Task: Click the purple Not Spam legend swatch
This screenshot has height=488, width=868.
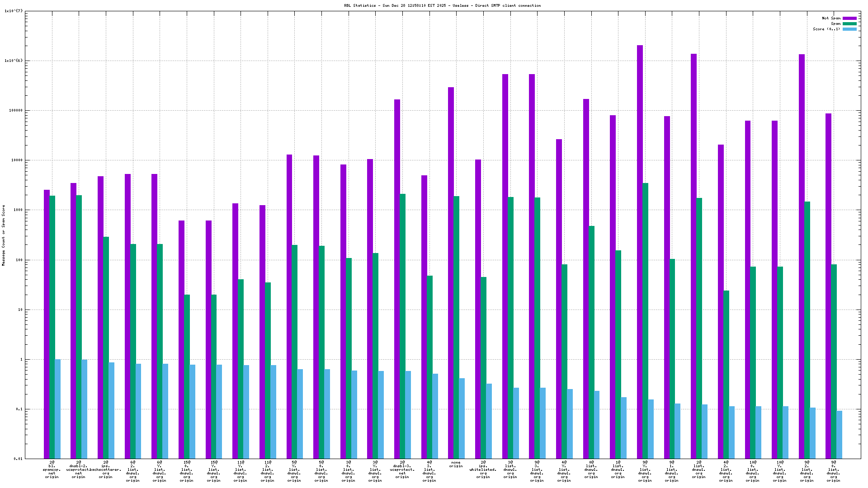Action: coord(849,19)
